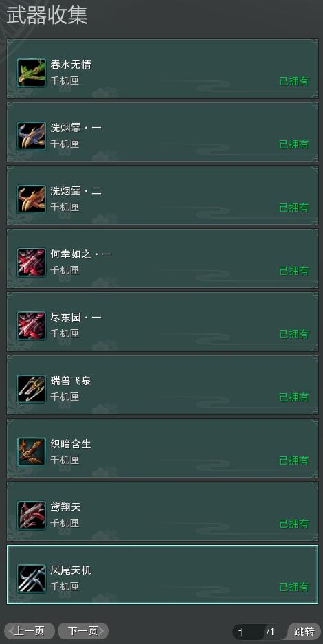This screenshot has width=323, height=644.
Task: Go to next page with 下一页
Action: coord(83,631)
